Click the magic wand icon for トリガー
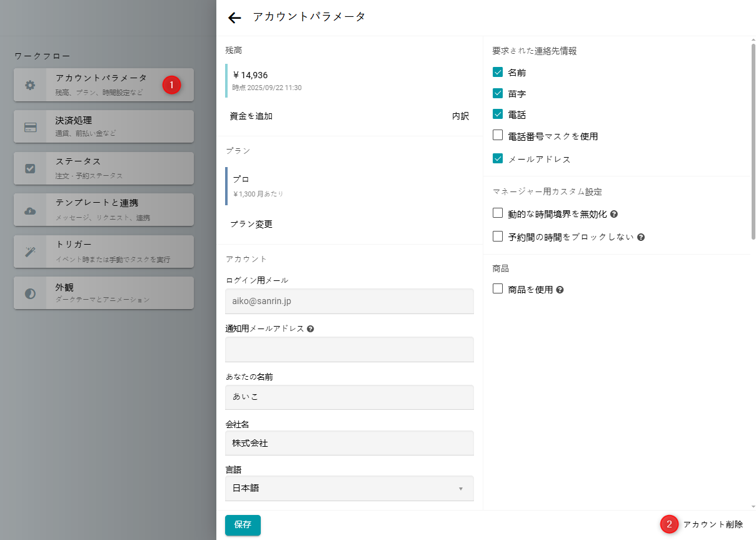Screen dimensions: 756x540 (x=30, y=252)
